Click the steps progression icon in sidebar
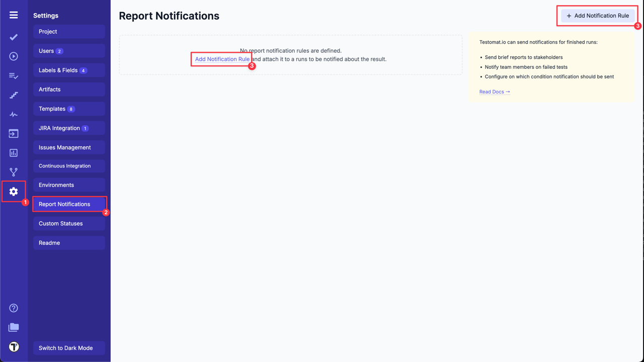 click(14, 95)
